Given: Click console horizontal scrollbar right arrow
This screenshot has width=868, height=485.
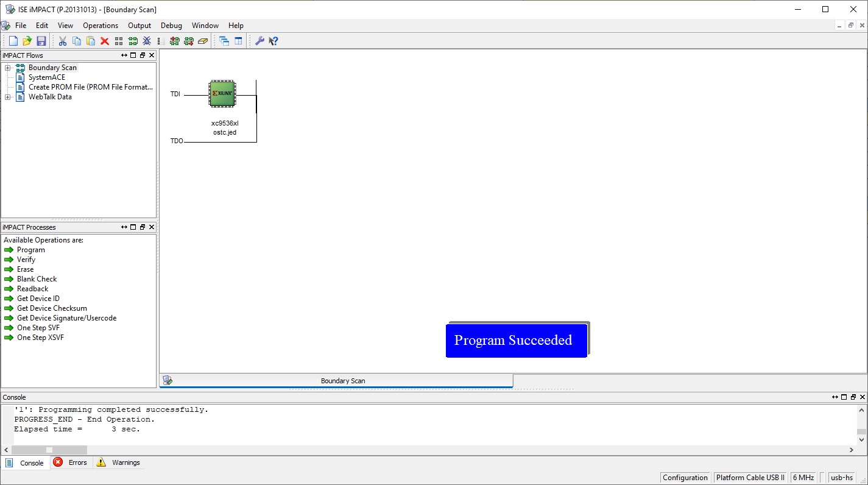Looking at the screenshot, I should point(852,450).
